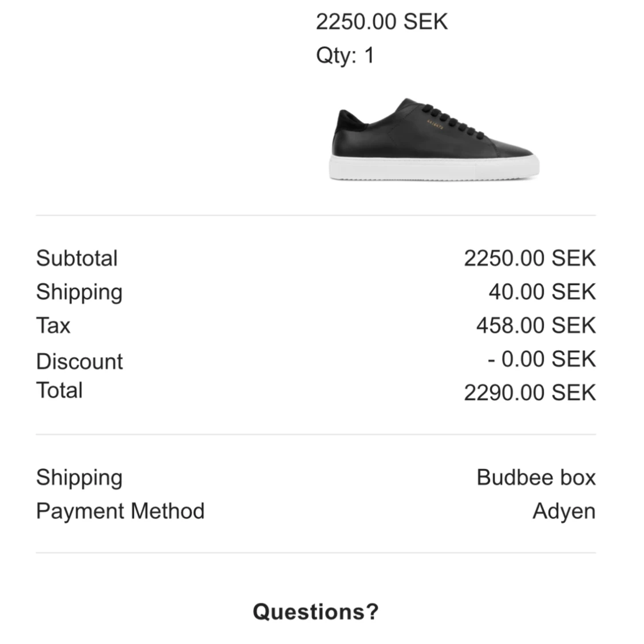Click the black sneaker product image

[x=434, y=139]
